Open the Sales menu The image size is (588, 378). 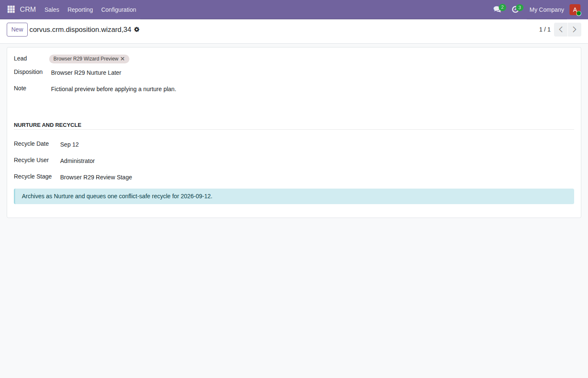(52, 10)
